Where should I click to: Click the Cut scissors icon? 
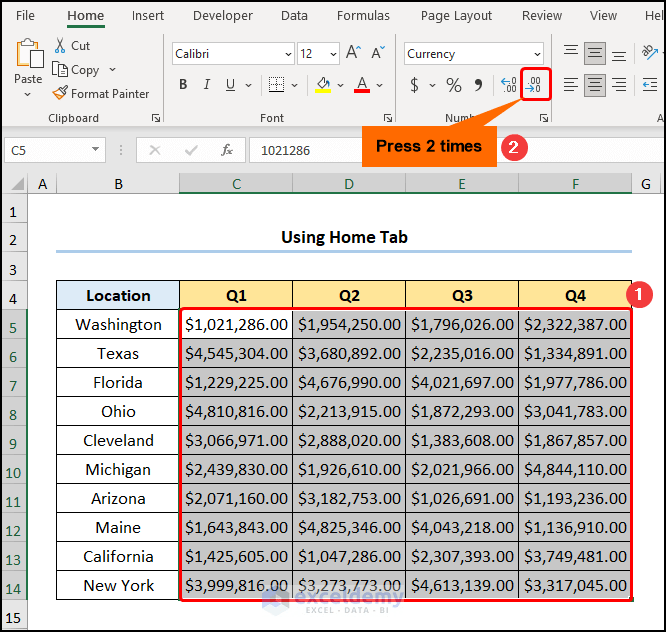[60, 45]
